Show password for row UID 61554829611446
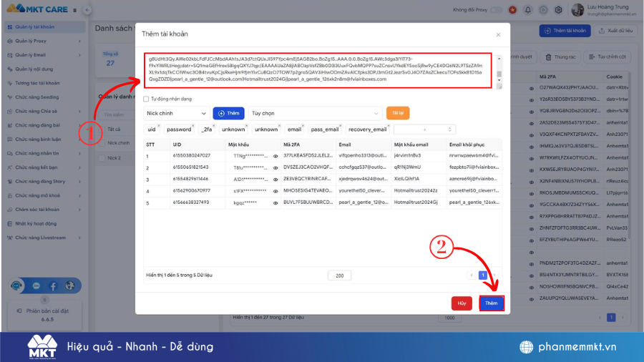Image resolution: width=644 pixels, height=362 pixels. [x=275, y=180]
